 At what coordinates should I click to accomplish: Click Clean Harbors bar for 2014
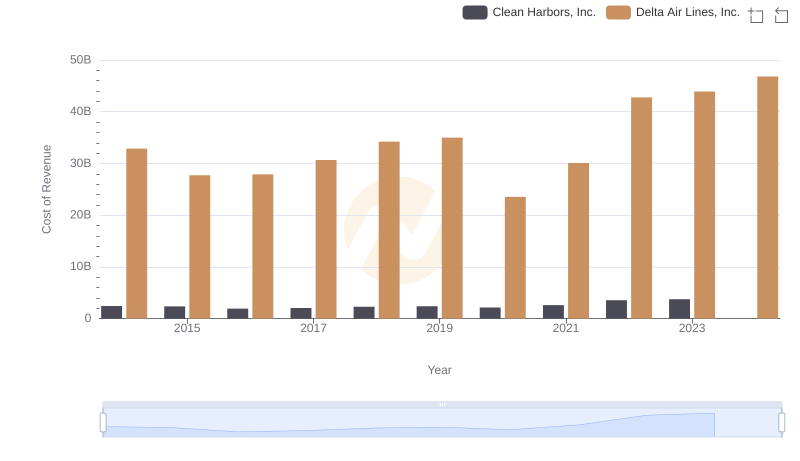click(112, 312)
